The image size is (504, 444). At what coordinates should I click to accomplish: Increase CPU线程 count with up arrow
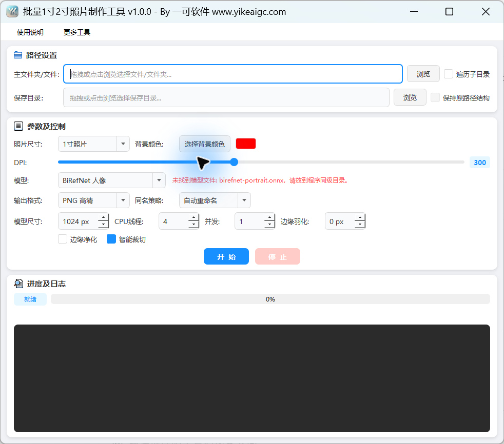193,217
